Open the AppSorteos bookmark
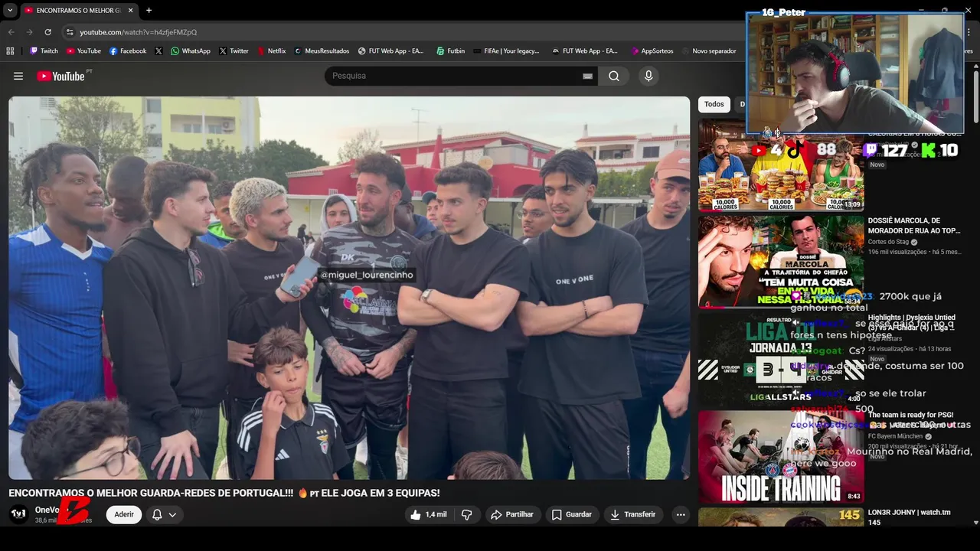 point(652,51)
